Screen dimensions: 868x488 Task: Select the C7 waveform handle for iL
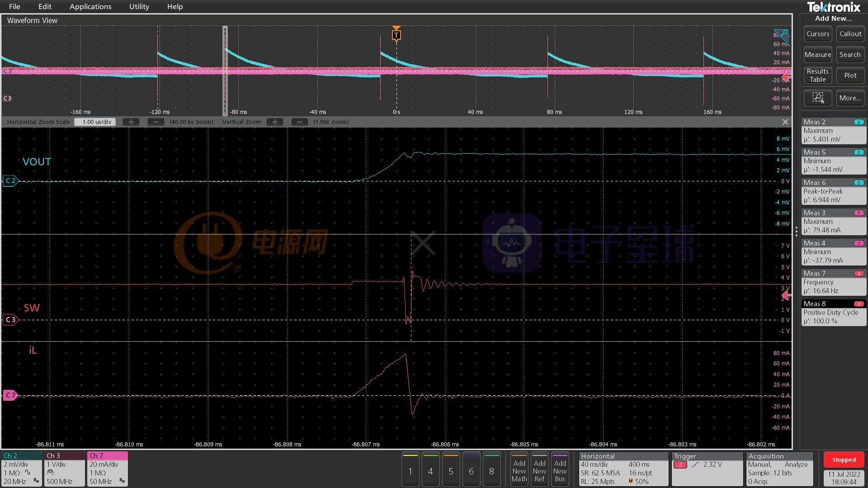10,395
